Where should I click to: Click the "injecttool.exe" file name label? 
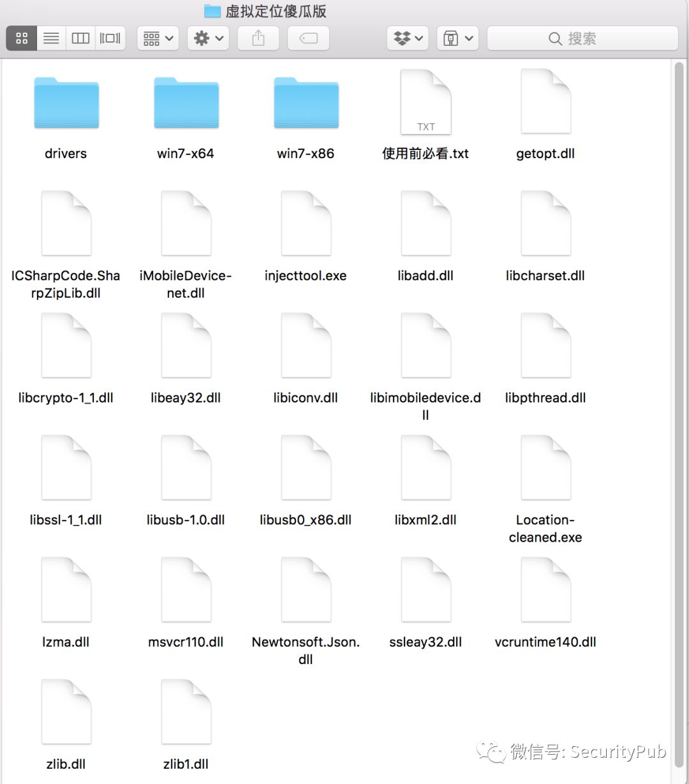click(x=306, y=276)
